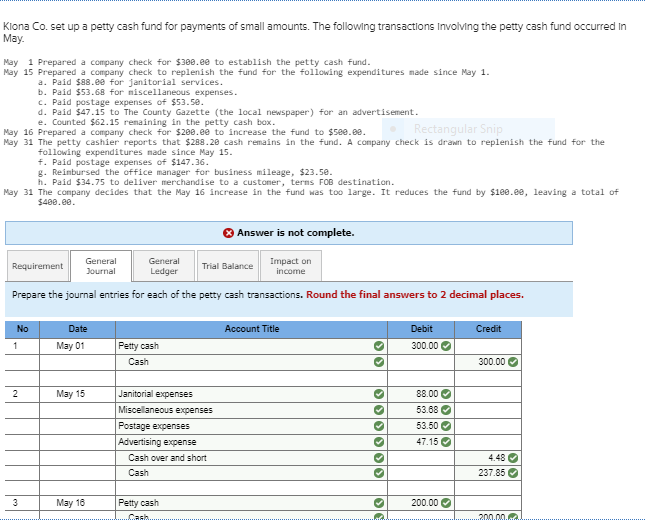Viewport: 645px width, 522px height.
Task: Click the May 01 date cell
Action: [77, 346]
